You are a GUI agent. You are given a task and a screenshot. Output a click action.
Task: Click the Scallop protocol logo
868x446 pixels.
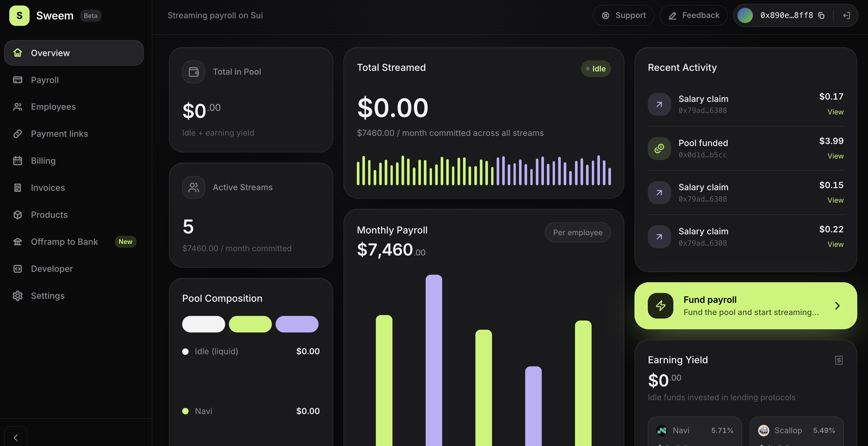point(764,431)
